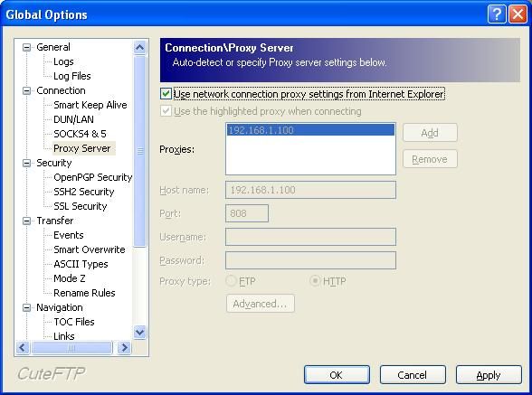The height and width of the screenshot is (395, 532).
Task: Select the FTP proxy type radio button
Action: coord(231,281)
